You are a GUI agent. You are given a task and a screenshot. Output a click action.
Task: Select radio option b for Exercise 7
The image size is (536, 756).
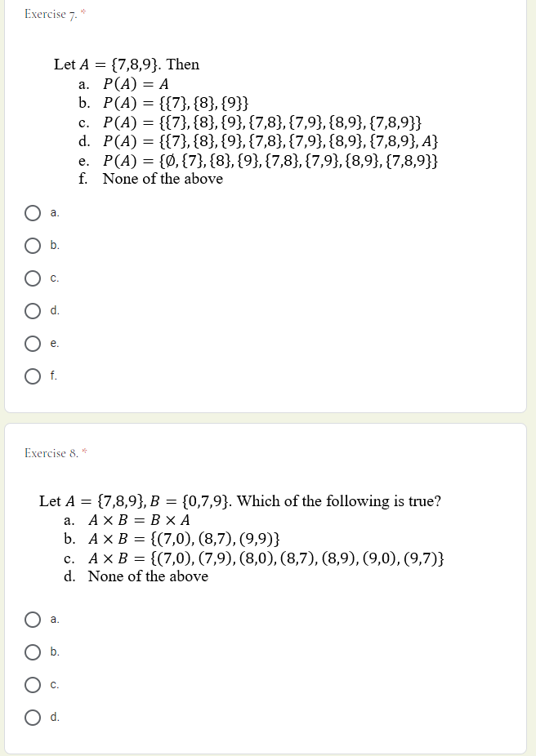point(32,246)
